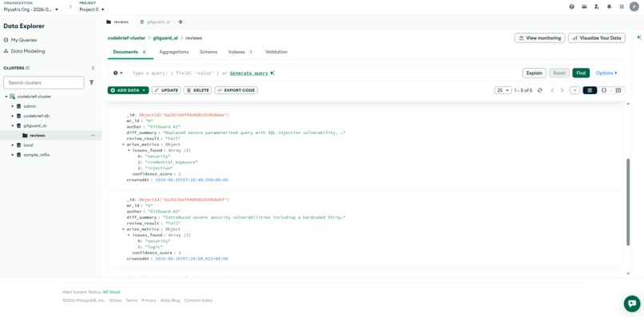Switch to list view of documents
644x317 pixels.
coord(590,90)
